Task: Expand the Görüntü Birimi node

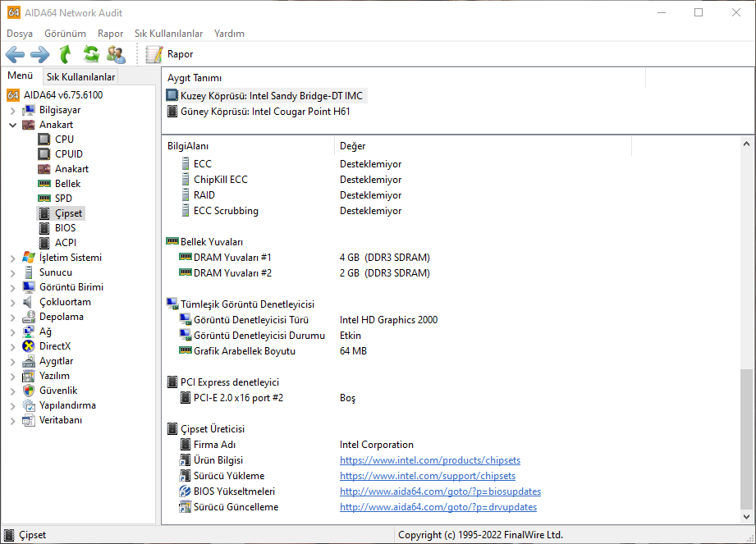Action: [13, 288]
